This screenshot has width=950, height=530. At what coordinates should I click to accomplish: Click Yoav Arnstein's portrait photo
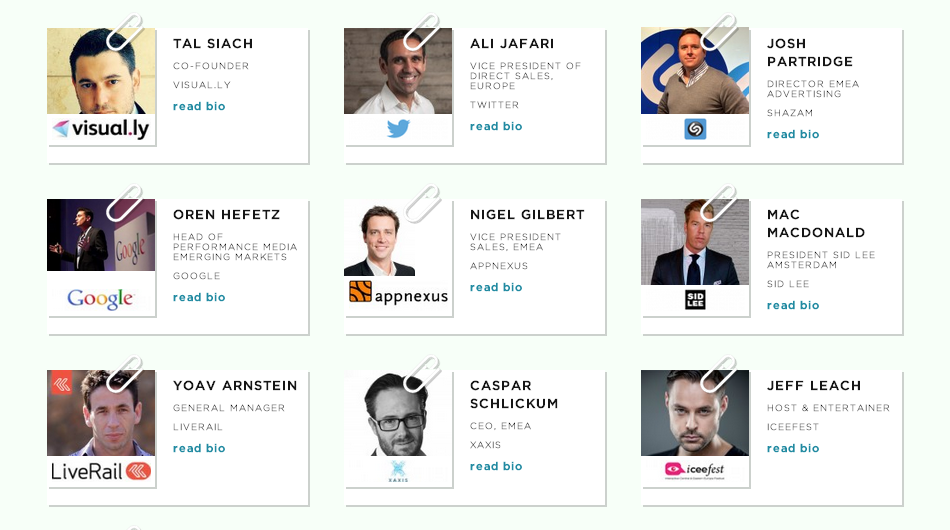pyautogui.click(x=101, y=413)
